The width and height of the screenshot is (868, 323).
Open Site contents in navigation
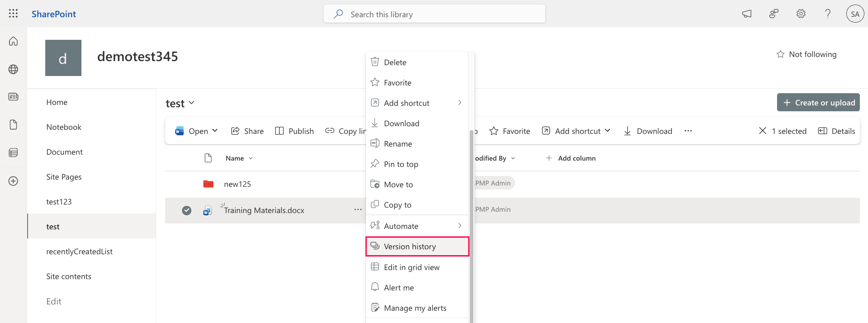coord(69,276)
